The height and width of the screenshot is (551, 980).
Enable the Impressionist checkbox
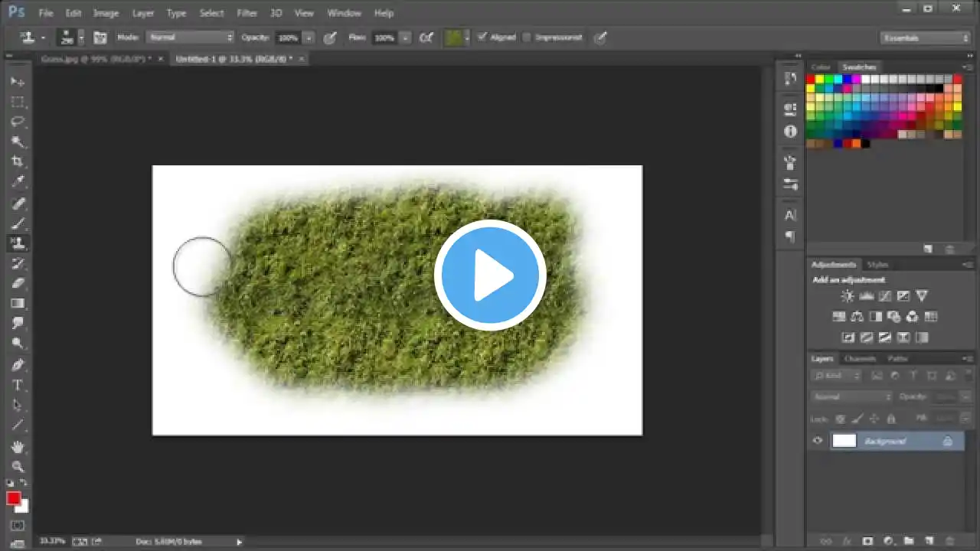(527, 37)
